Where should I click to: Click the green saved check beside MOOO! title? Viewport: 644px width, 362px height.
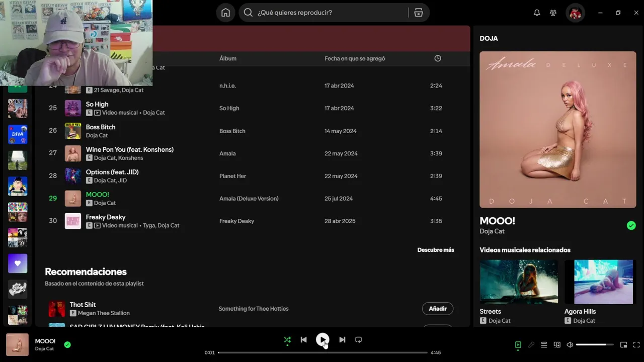(x=631, y=226)
